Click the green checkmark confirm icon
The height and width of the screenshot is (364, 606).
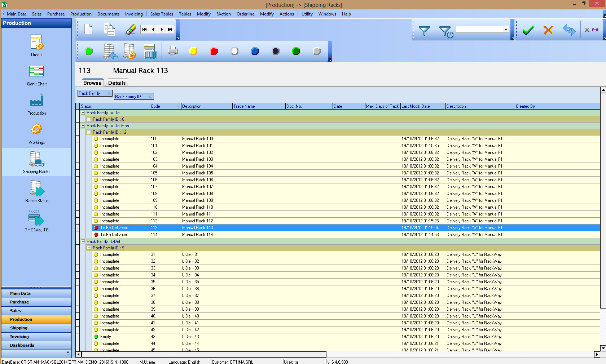pyautogui.click(x=528, y=30)
